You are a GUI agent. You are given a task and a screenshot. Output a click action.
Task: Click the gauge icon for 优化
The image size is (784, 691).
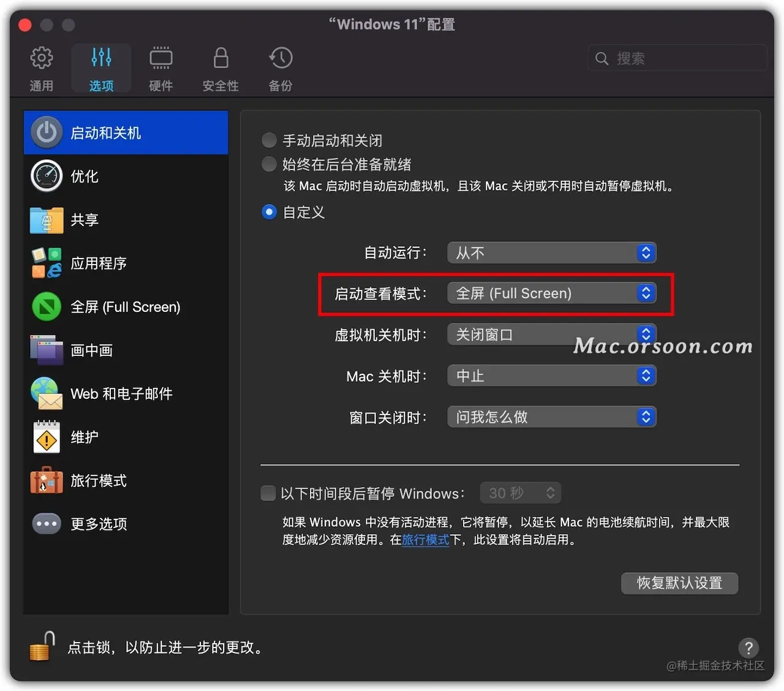pyautogui.click(x=47, y=176)
